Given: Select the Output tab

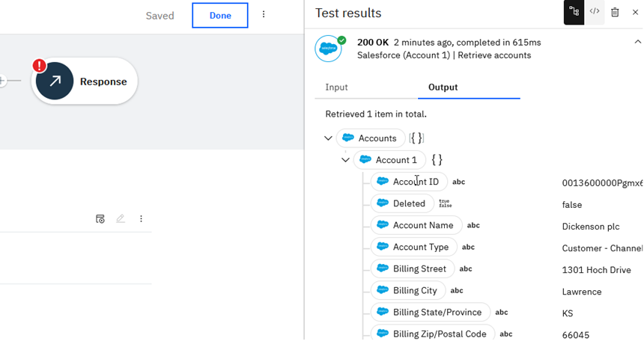Looking at the screenshot, I should point(443,87).
